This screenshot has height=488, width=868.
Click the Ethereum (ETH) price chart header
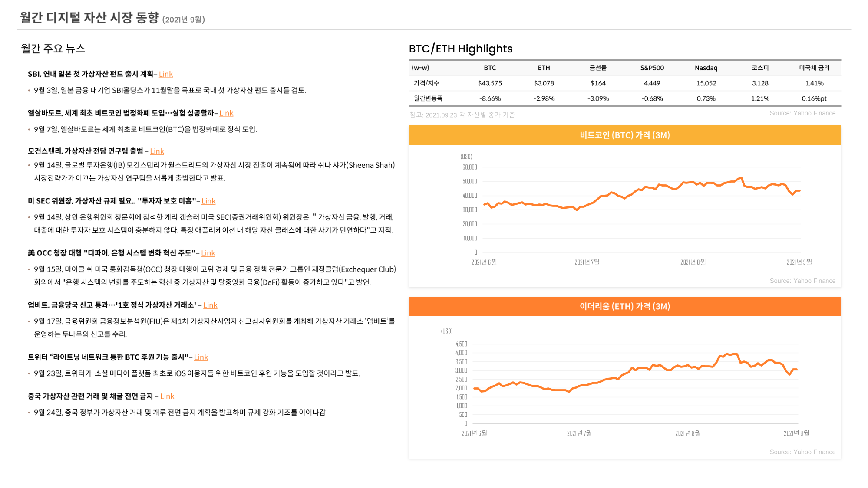click(x=624, y=307)
